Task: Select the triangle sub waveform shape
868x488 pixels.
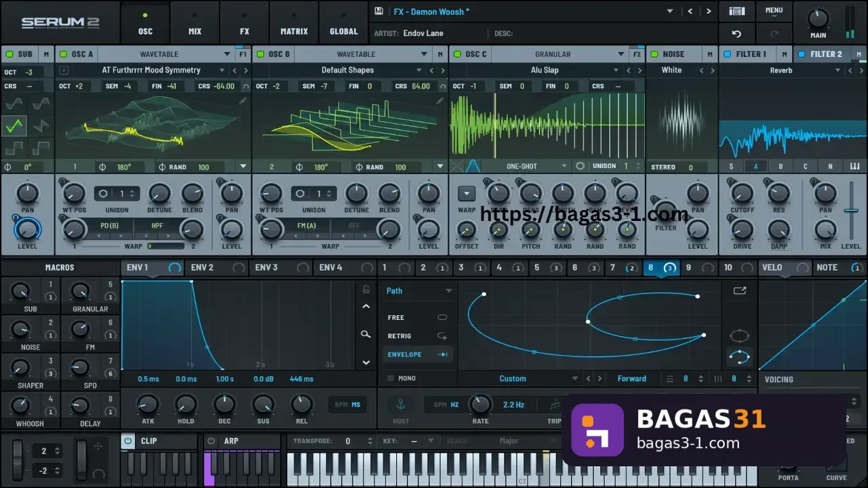Action: pos(14,125)
